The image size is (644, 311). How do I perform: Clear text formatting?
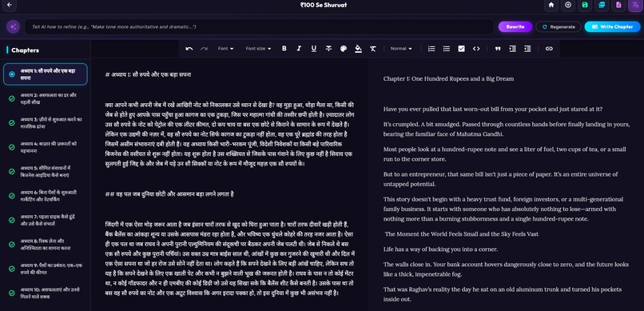[373, 49]
